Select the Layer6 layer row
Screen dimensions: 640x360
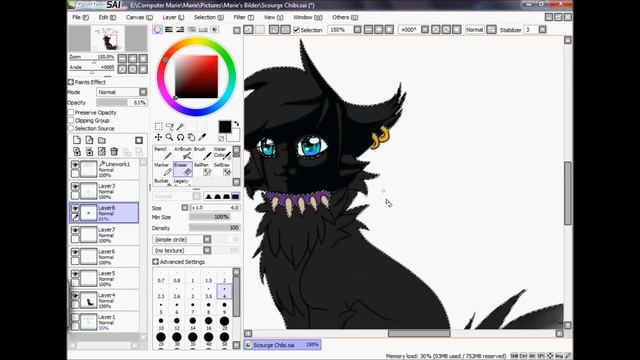(104, 256)
